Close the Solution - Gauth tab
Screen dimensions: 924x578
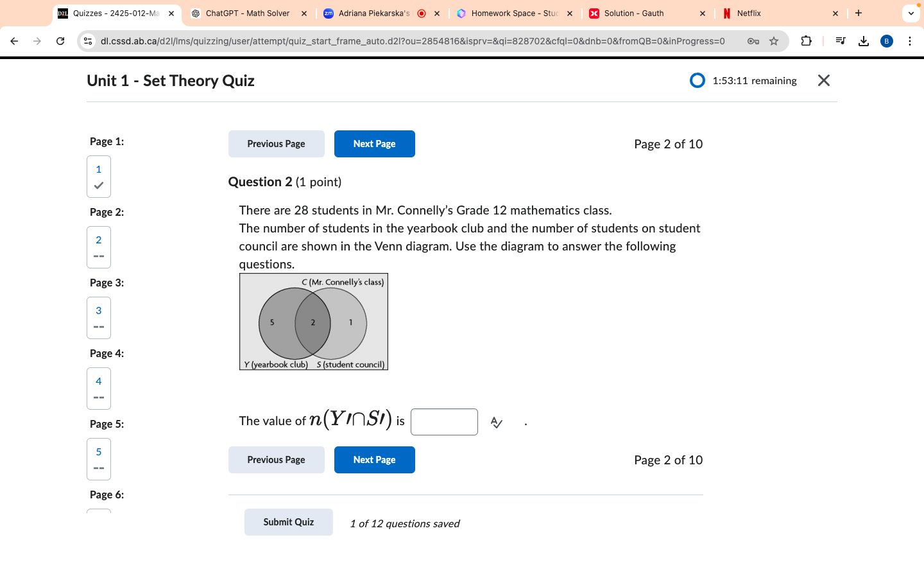tap(703, 13)
